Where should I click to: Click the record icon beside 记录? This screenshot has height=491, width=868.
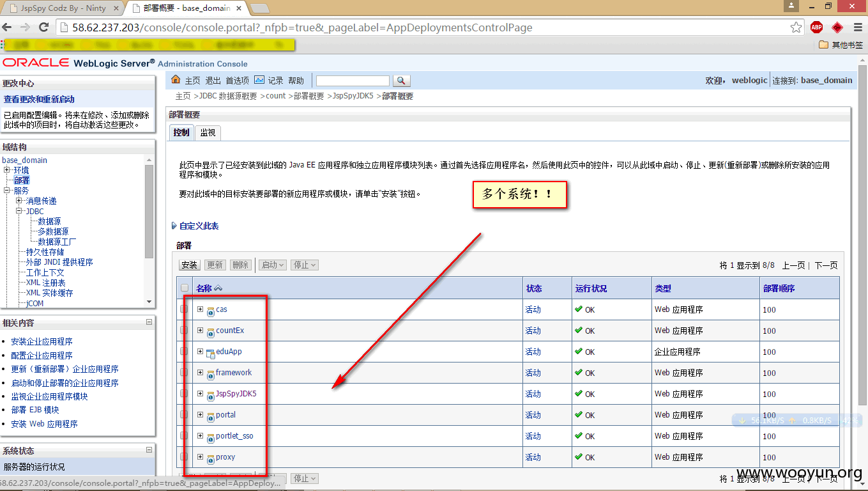click(259, 80)
